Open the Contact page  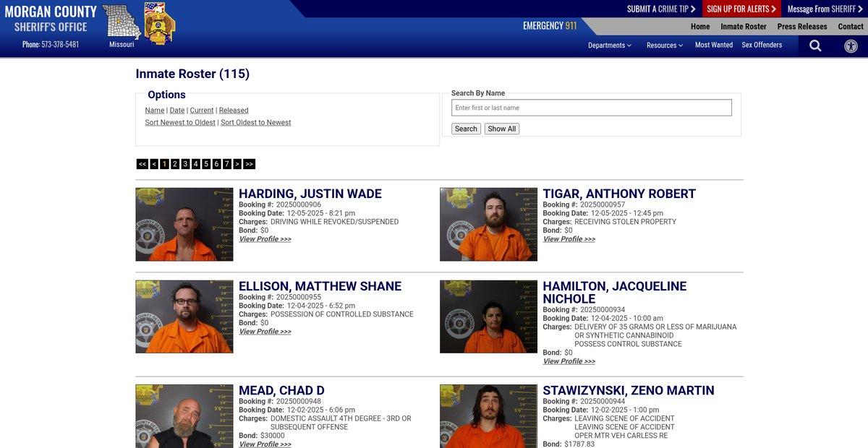click(851, 27)
